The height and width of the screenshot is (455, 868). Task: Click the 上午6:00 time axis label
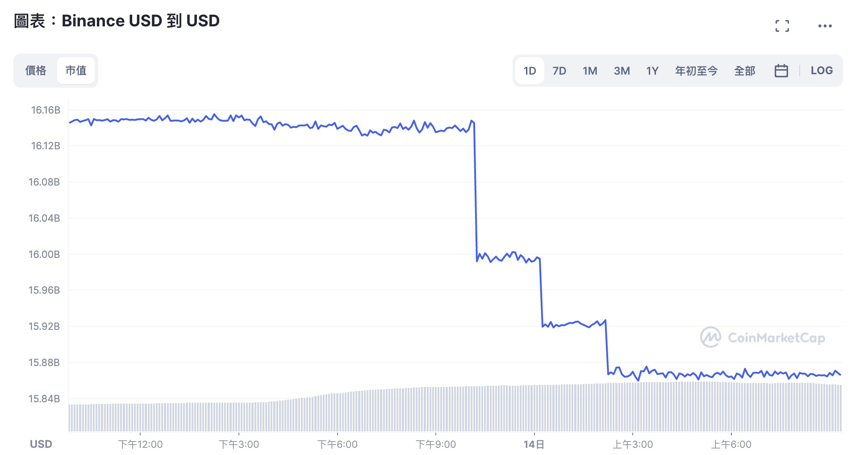(x=731, y=444)
